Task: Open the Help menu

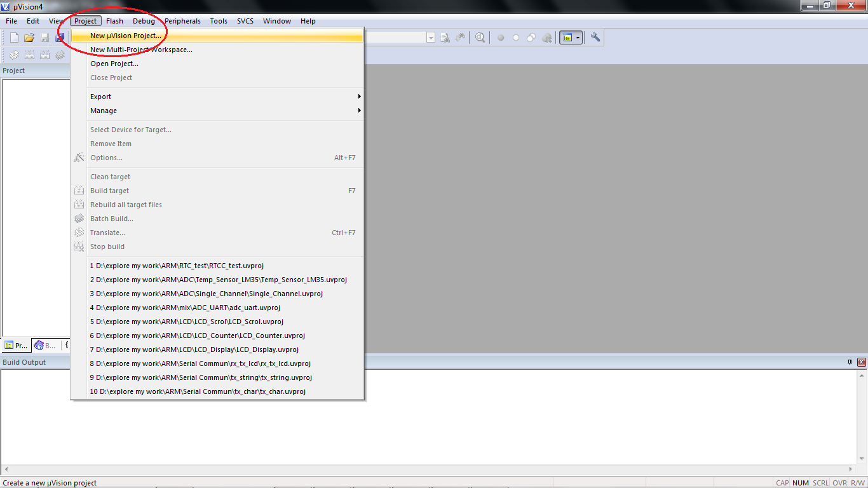Action: coord(308,21)
